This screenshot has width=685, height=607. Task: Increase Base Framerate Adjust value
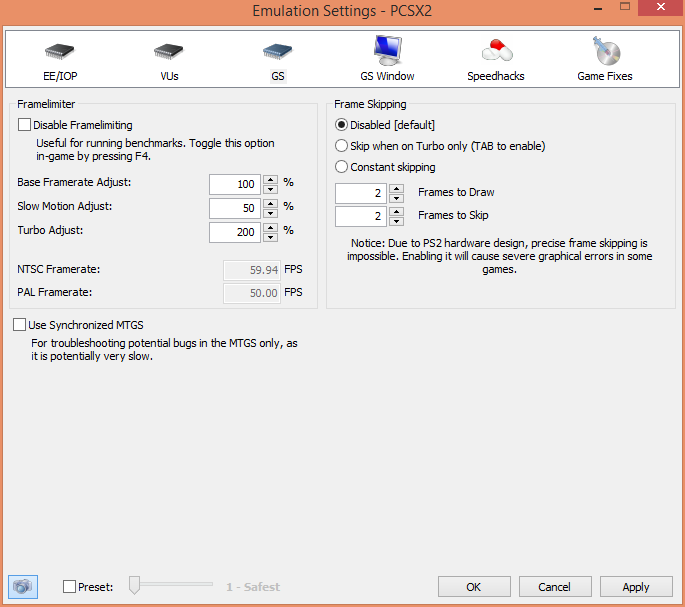pos(271,179)
